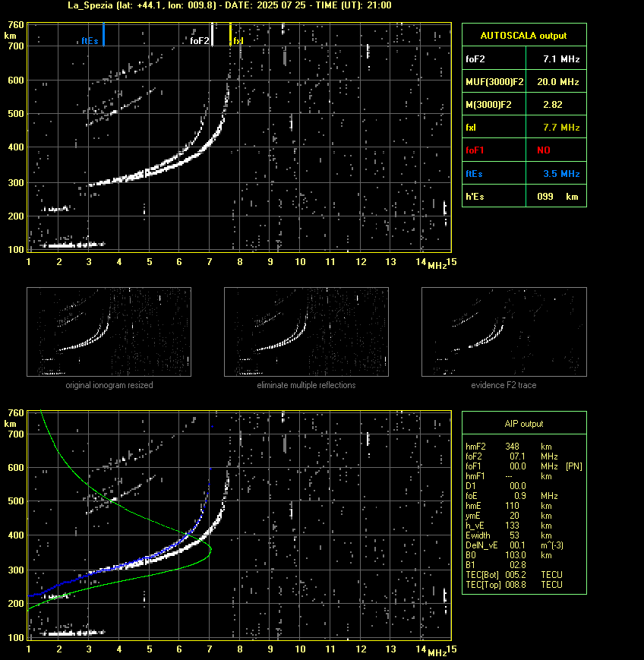Image resolution: width=644 pixels, height=660 pixels.
Task: Click the yellow fxI value '7.7 MHz'
Action: click(561, 128)
